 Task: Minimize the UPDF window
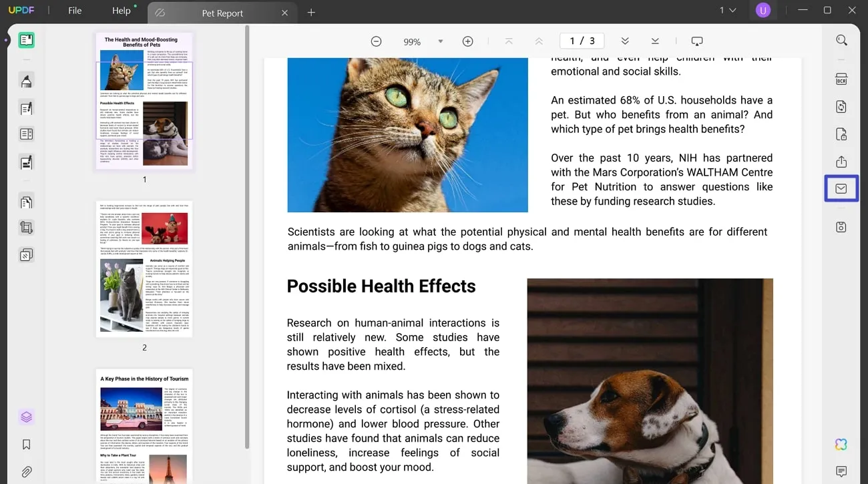point(803,10)
